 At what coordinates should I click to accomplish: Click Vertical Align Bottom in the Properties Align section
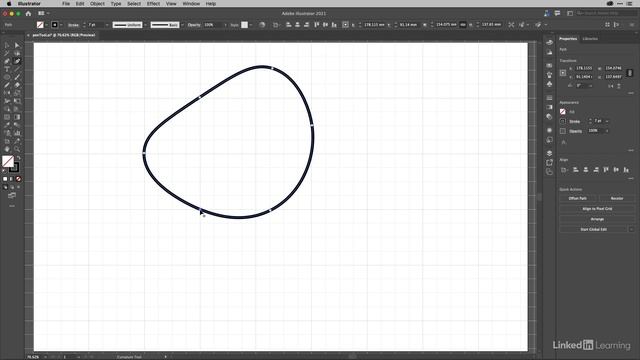point(626,170)
